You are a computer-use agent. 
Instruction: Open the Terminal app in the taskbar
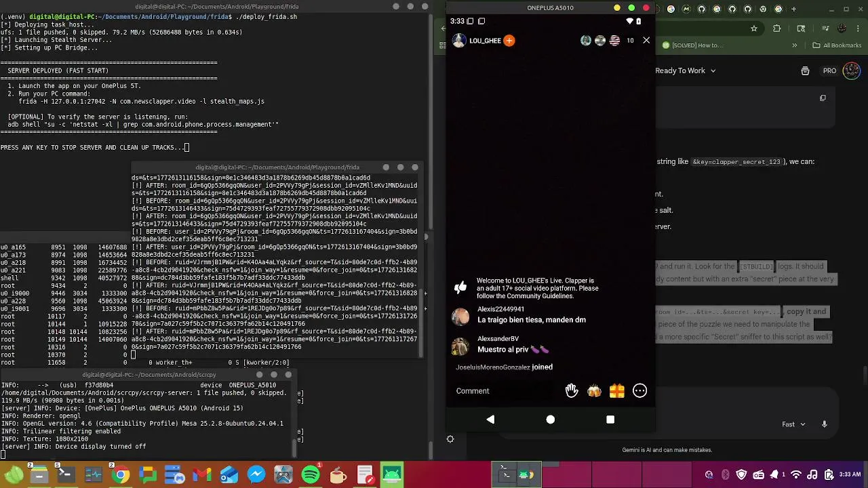[x=66, y=475]
